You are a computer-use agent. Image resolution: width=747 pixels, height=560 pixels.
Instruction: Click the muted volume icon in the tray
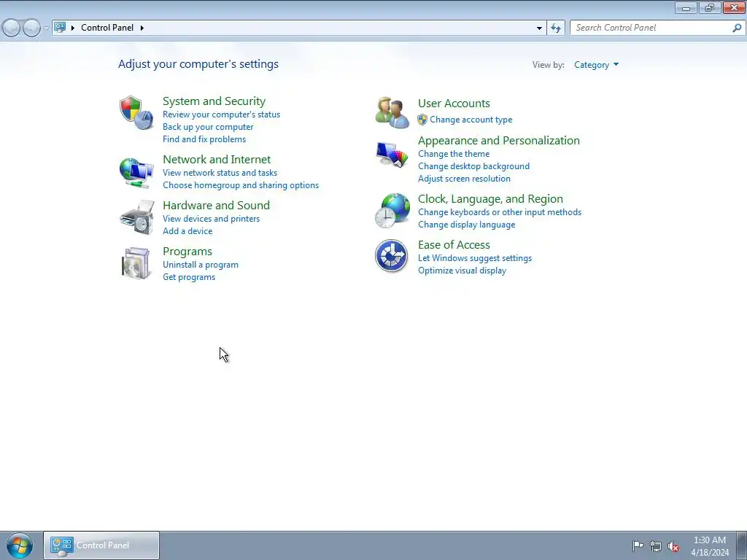(x=673, y=546)
